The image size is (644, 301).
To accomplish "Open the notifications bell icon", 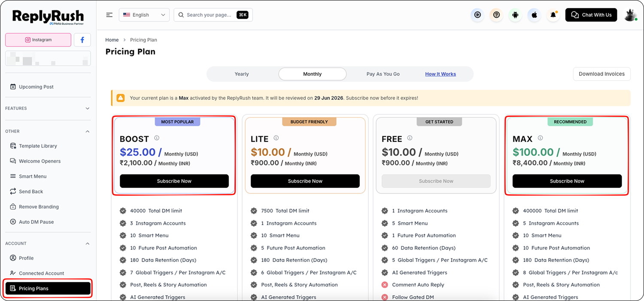I will coord(553,15).
